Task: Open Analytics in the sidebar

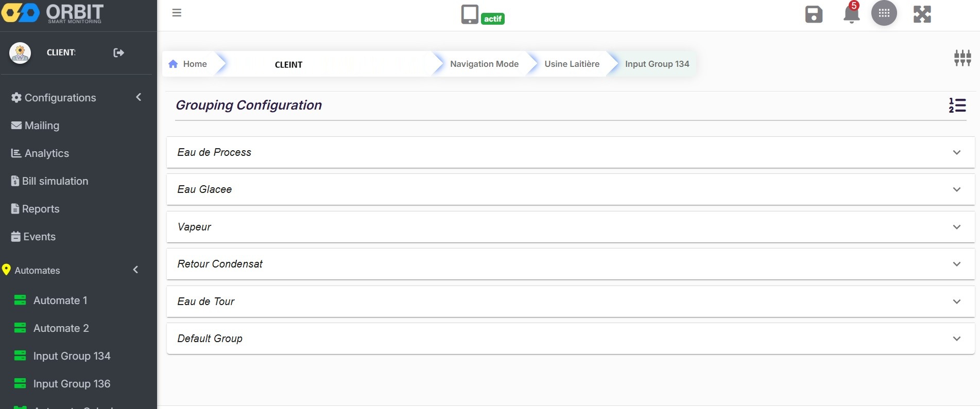Action: point(46,153)
